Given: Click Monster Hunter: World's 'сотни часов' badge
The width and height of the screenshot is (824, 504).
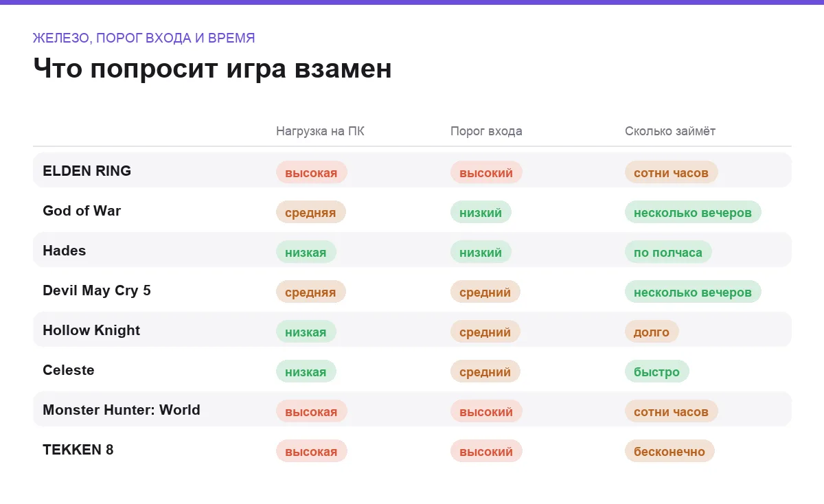Looking at the screenshot, I should click(x=672, y=411).
